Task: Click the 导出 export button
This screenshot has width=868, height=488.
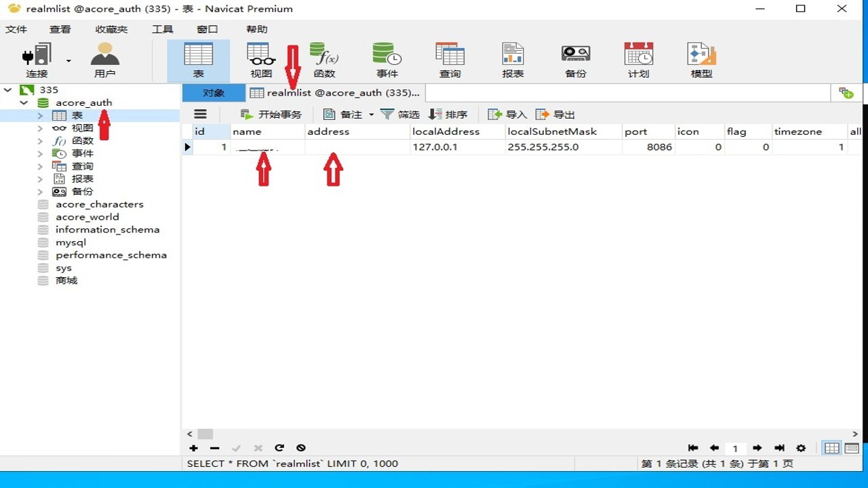Action: tap(555, 115)
